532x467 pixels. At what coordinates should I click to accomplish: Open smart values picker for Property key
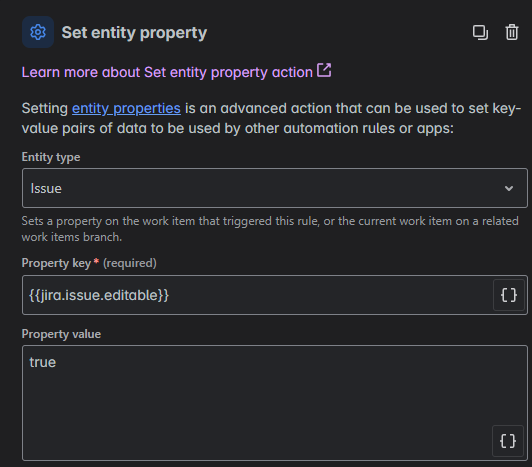[x=509, y=295]
